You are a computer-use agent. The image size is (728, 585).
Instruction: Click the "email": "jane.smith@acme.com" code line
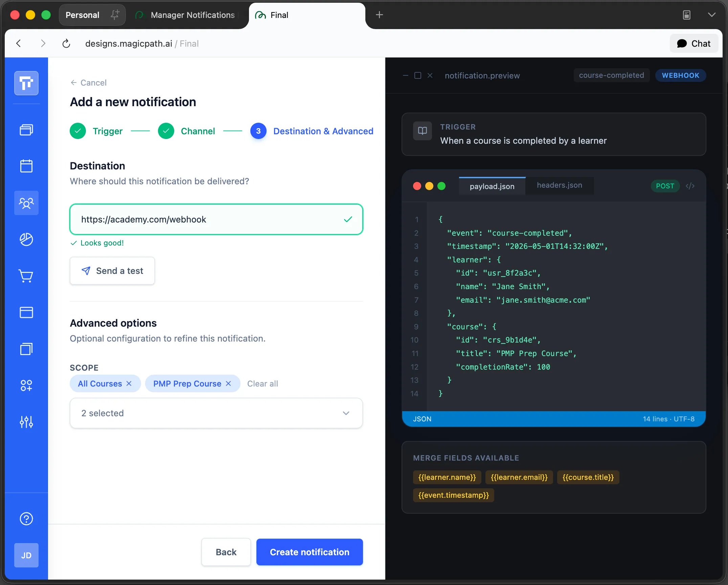(x=523, y=300)
